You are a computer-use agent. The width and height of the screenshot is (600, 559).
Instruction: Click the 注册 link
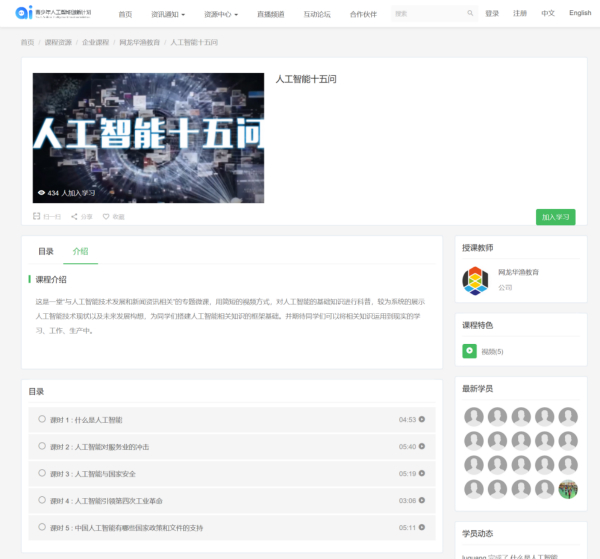[x=520, y=13]
